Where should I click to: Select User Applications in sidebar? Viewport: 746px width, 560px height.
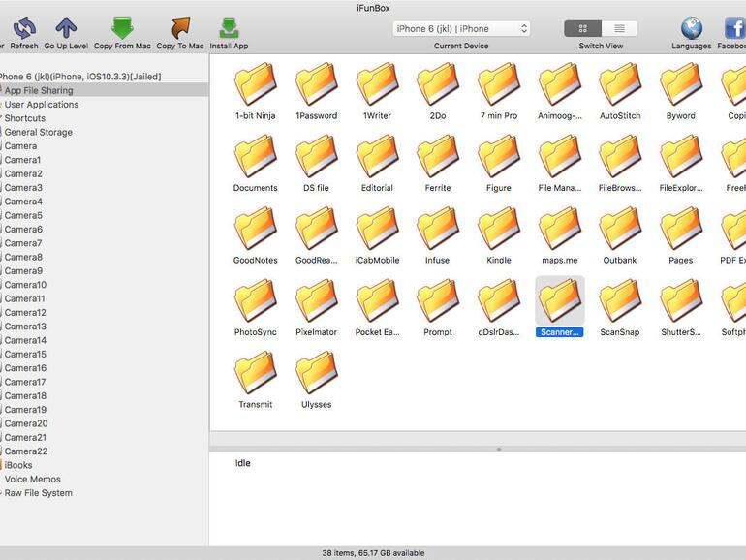(x=42, y=105)
